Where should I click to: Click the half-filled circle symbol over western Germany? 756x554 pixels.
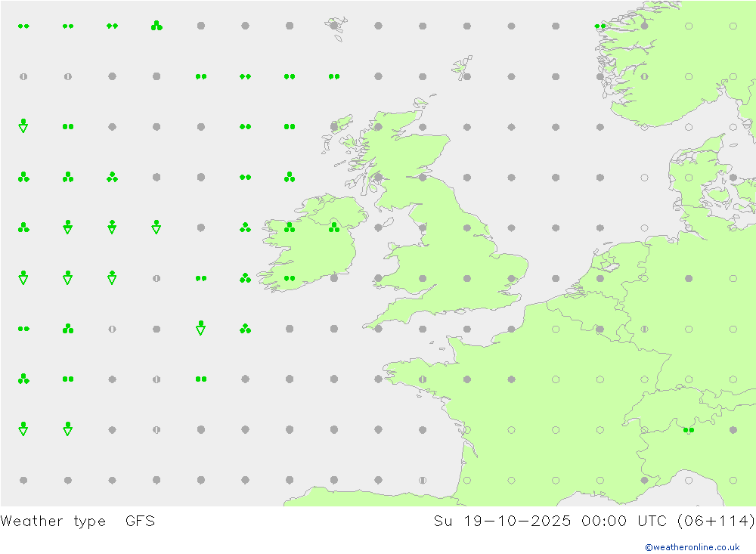pyautogui.click(x=644, y=329)
